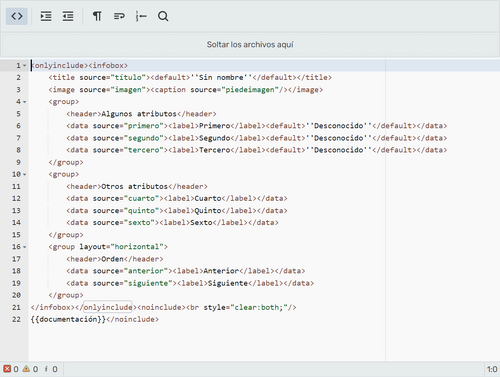Click the cursor position indicator 1:0
This screenshot has height=377, width=500.
(x=492, y=369)
